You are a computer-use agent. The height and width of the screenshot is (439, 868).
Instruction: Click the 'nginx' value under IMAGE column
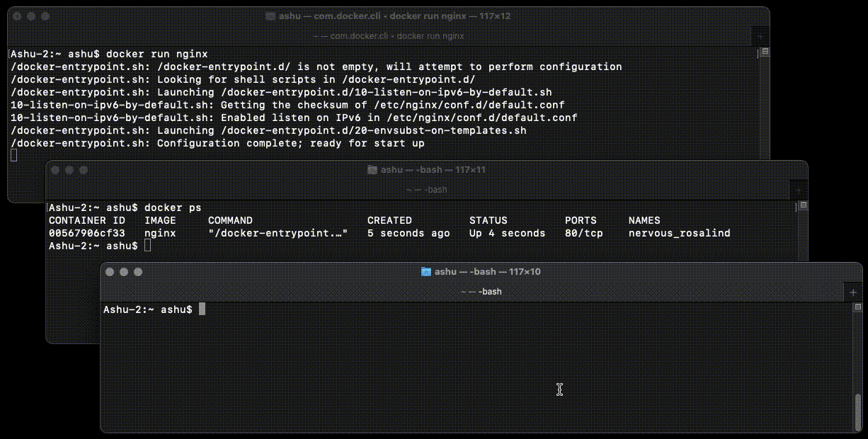click(x=160, y=233)
